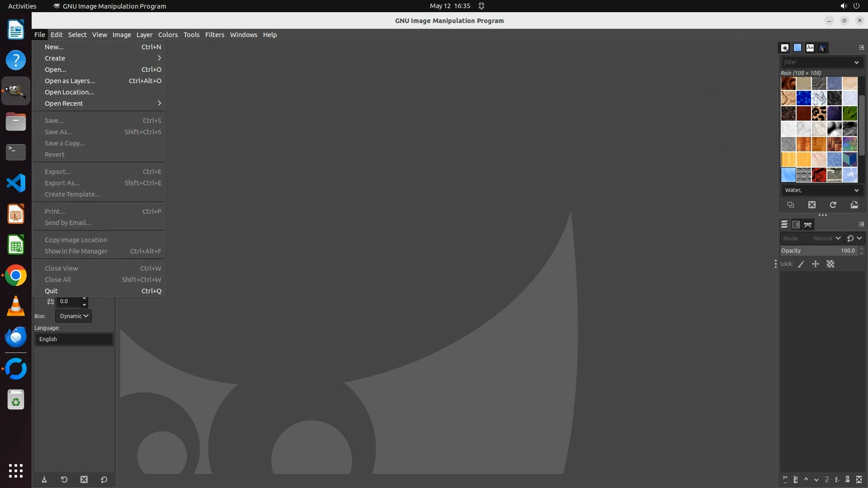
Task: Toggle lock alpha channel checkerboard
Action: (x=830, y=264)
